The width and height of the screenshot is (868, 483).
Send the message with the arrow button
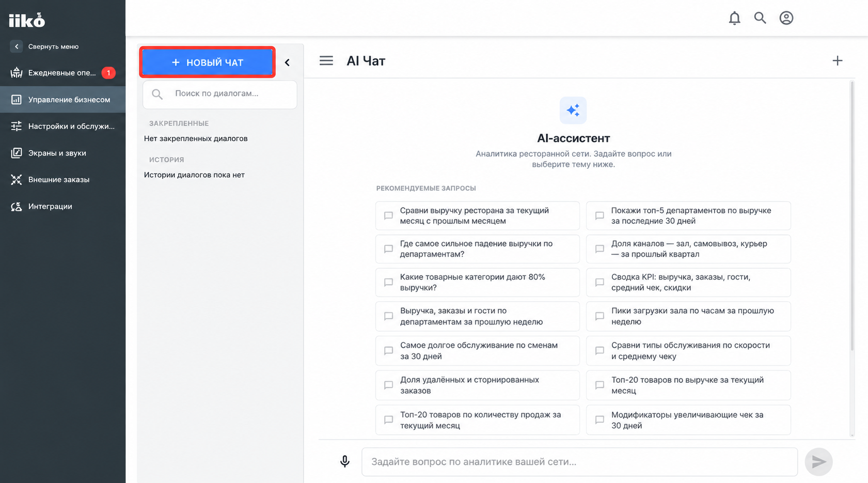(818, 461)
